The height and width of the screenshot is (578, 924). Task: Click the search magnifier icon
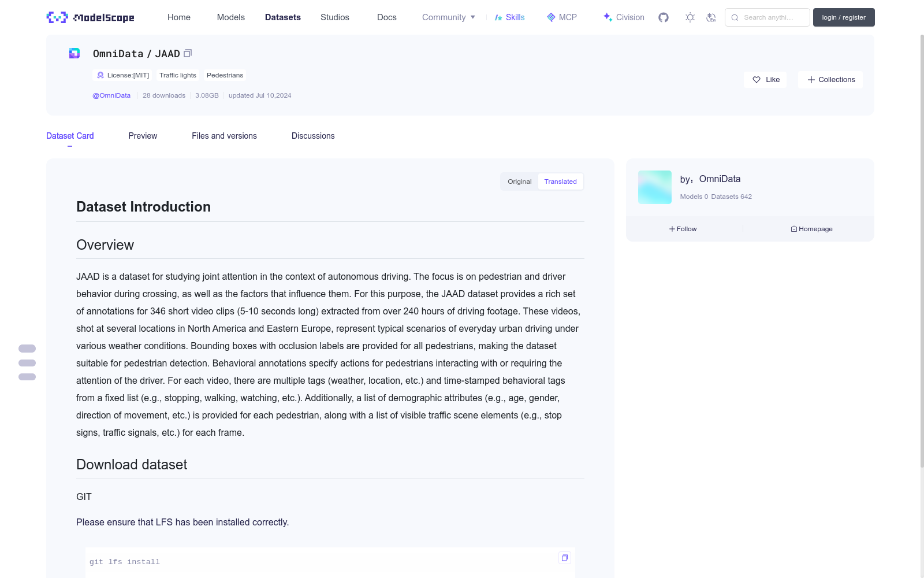click(x=735, y=17)
